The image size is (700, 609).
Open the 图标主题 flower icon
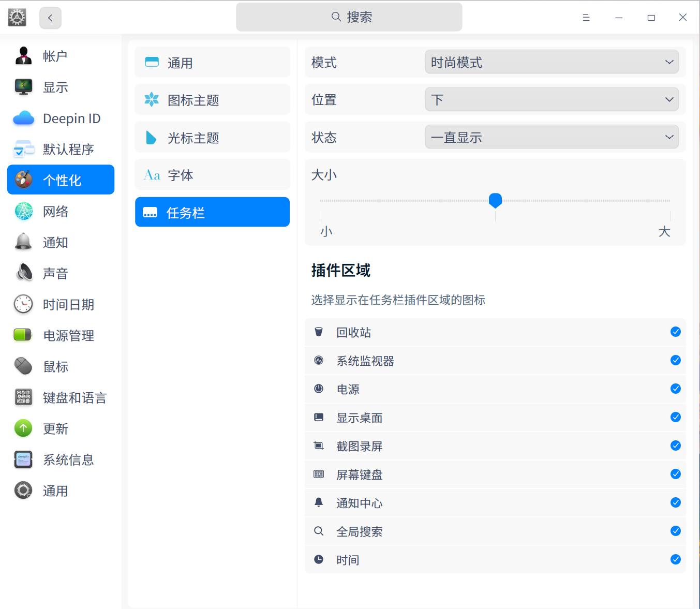point(152,100)
